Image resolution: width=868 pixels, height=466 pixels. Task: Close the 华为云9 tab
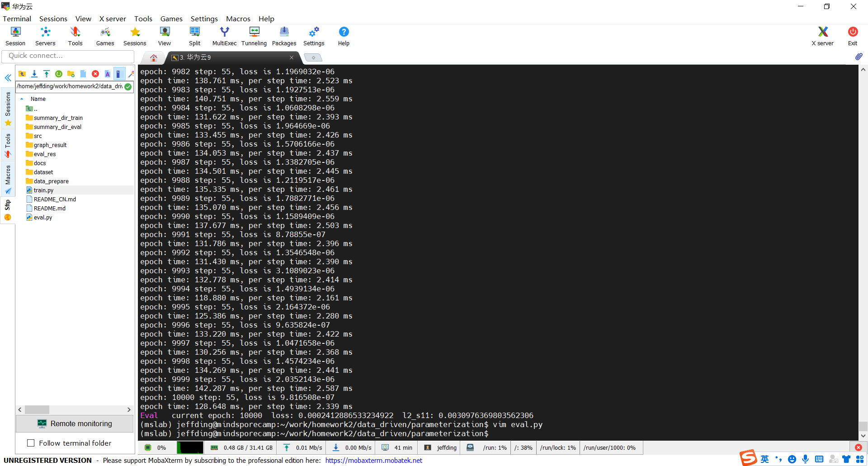click(292, 57)
